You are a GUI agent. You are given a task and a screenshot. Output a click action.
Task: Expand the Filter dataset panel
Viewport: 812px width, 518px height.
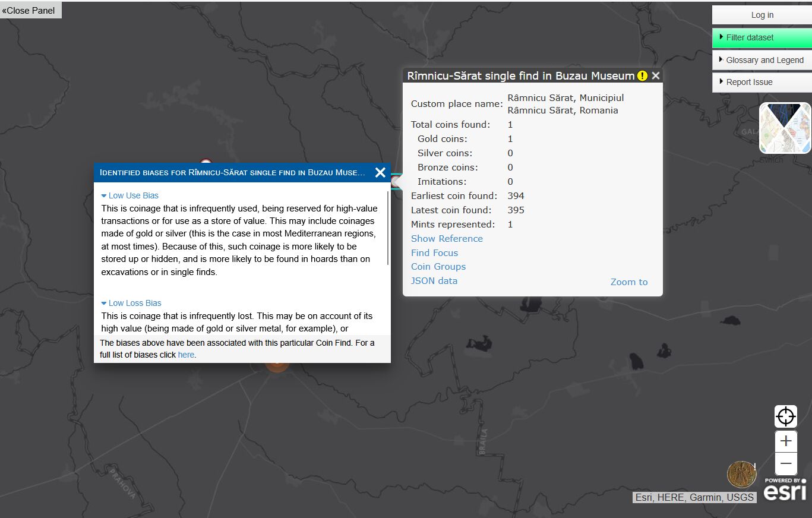[762, 37]
